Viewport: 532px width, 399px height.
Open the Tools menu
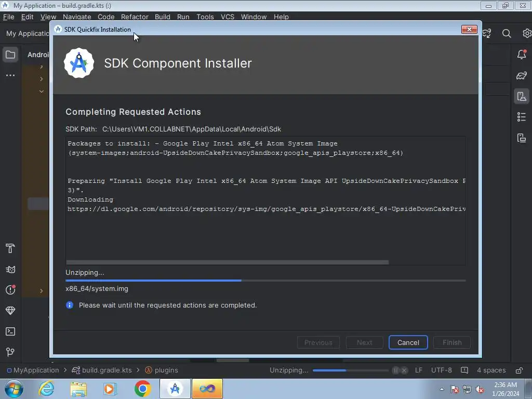(205, 17)
